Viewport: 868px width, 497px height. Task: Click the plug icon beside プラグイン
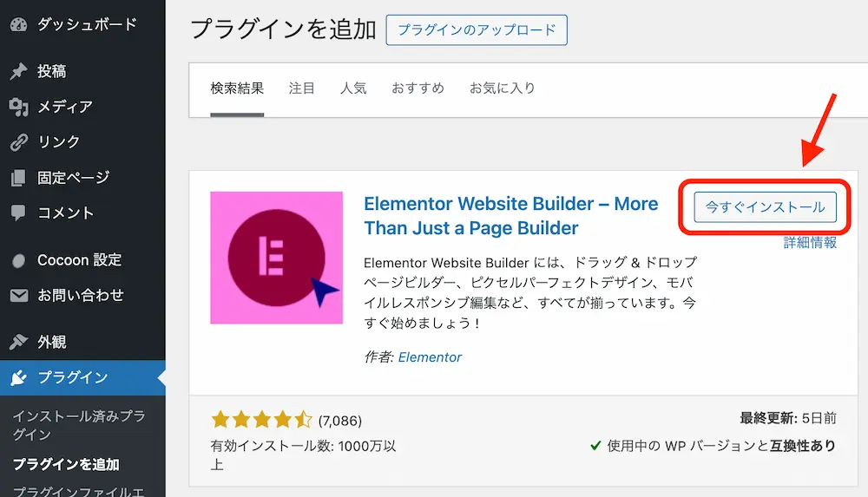click(x=18, y=377)
